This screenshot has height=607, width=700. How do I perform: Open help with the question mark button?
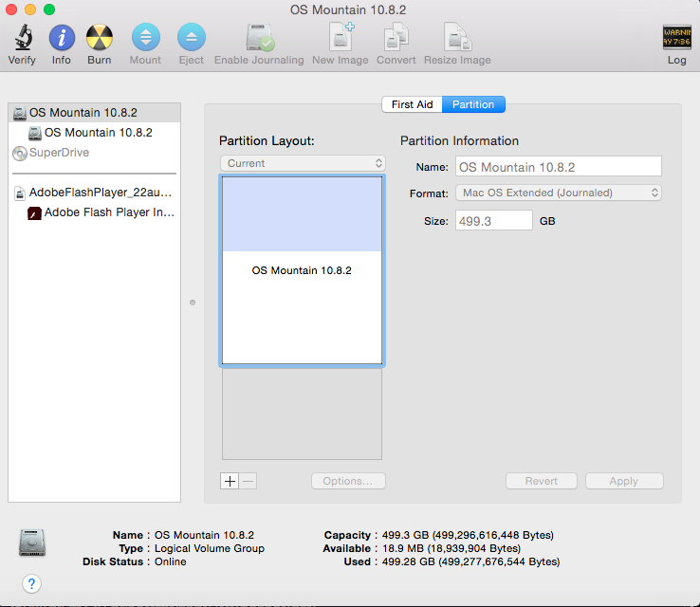(31, 584)
